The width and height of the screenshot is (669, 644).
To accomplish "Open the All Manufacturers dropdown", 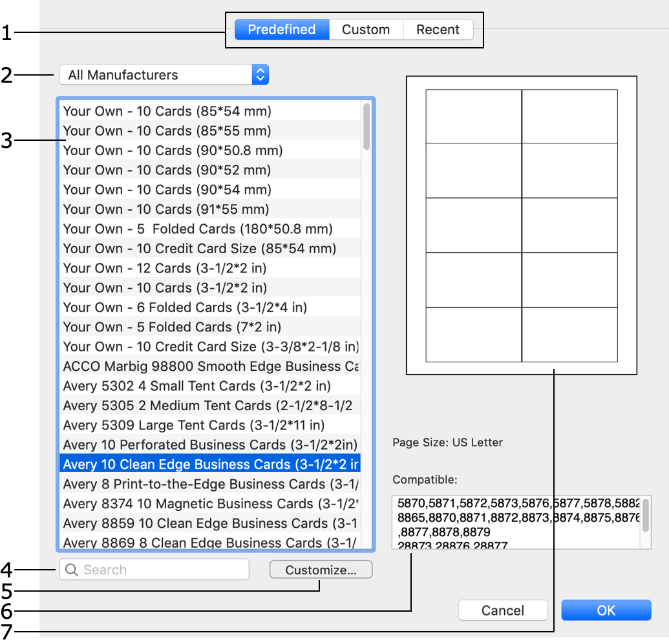I will pos(164,75).
